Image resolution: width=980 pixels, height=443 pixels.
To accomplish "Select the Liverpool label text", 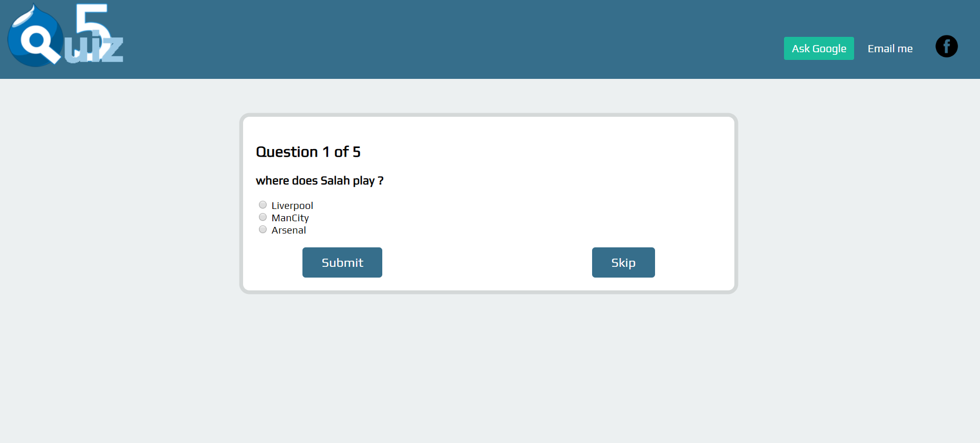I will 292,205.
